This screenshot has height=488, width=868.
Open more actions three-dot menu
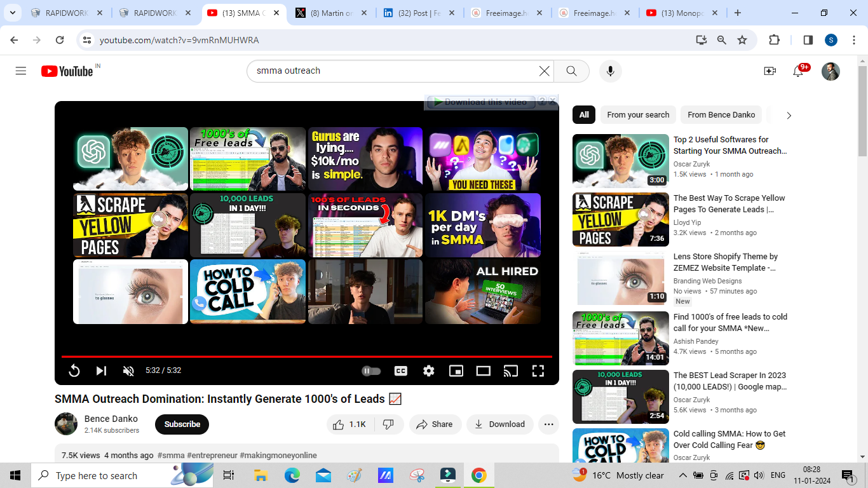tap(549, 424)
